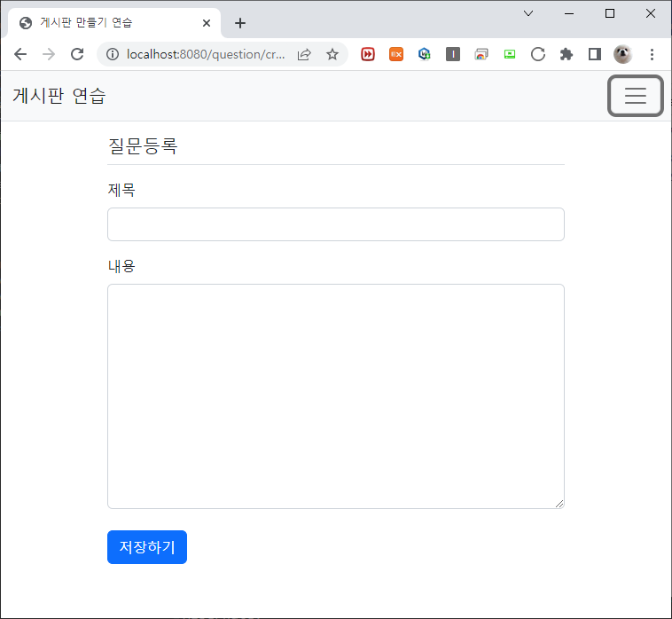Image resolution: width=672 pixels, height=619 pixels.
Task: Toggle the browser side panel
Action: pos(595,54)
